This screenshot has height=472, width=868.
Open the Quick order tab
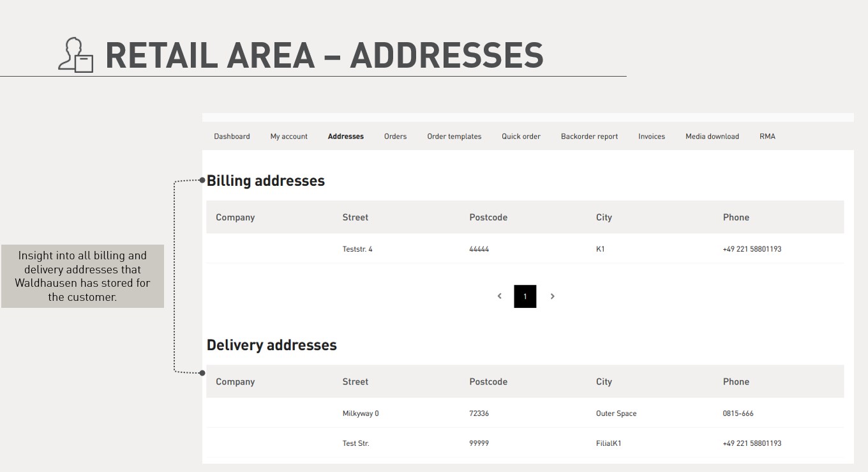(x=521, y=137)
